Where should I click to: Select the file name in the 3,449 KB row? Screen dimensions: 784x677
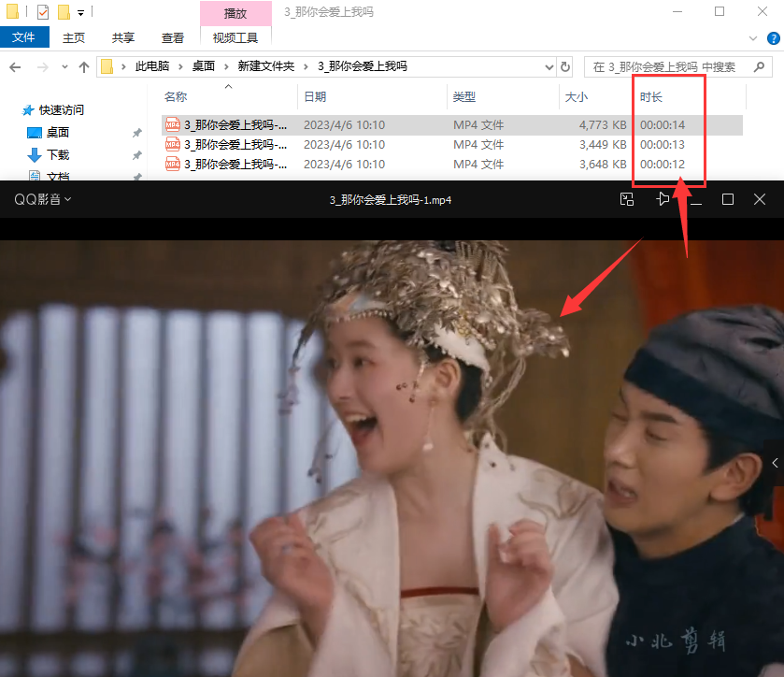point(235,145)
